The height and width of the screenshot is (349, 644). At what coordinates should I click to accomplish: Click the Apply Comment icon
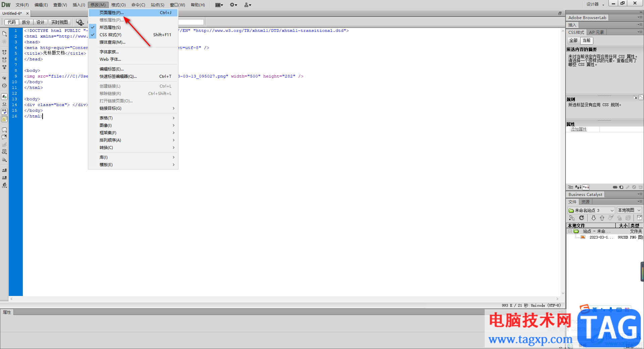4,130
